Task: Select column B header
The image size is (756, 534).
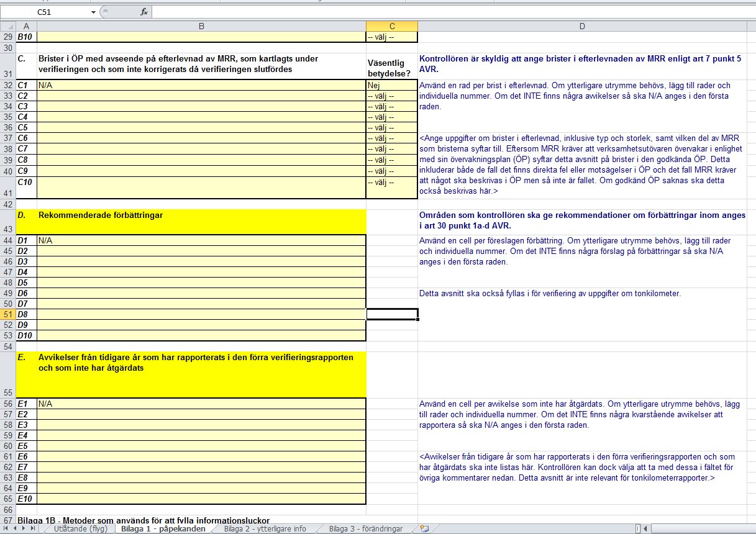Action: click(x=202, y=26)
